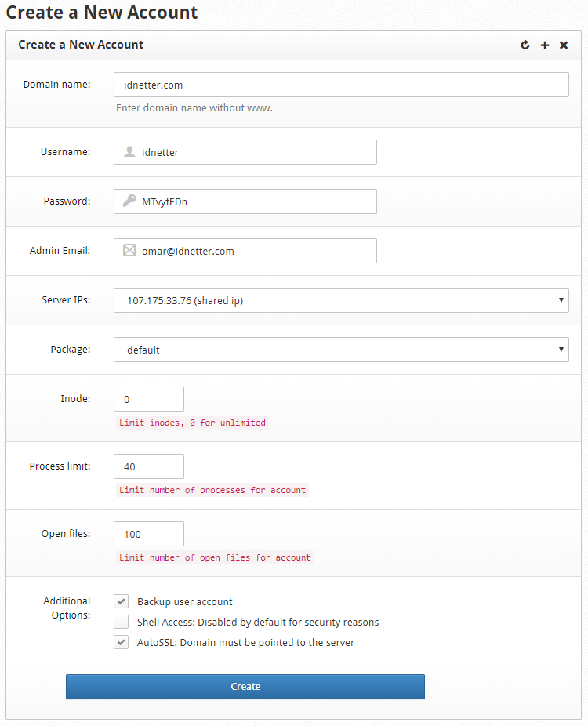Screen dimensions: 588x726
Task: Click the envelope icon in Admin Email field
Action: click(x=129, y=250)
